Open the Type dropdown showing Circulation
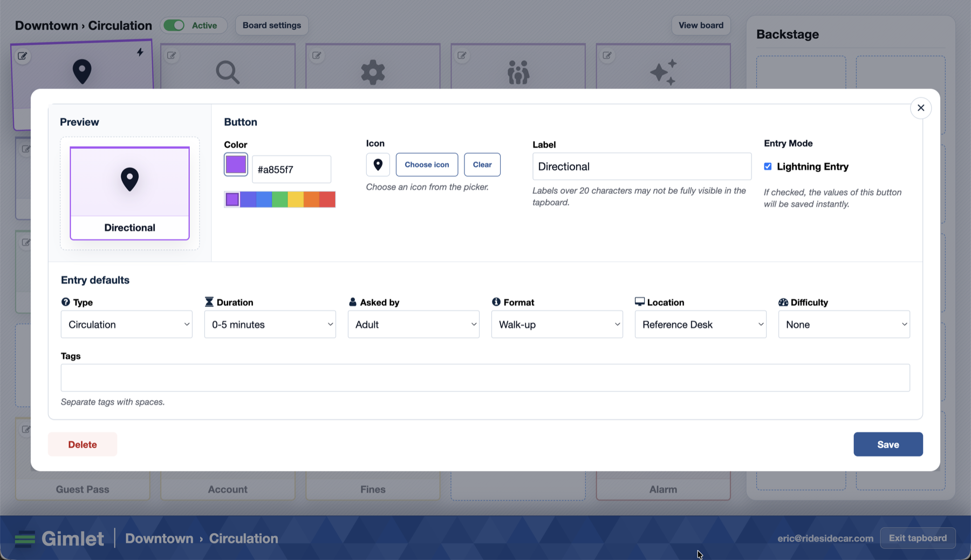Viewport: 971px width, 560px height. tap(127, 324)
